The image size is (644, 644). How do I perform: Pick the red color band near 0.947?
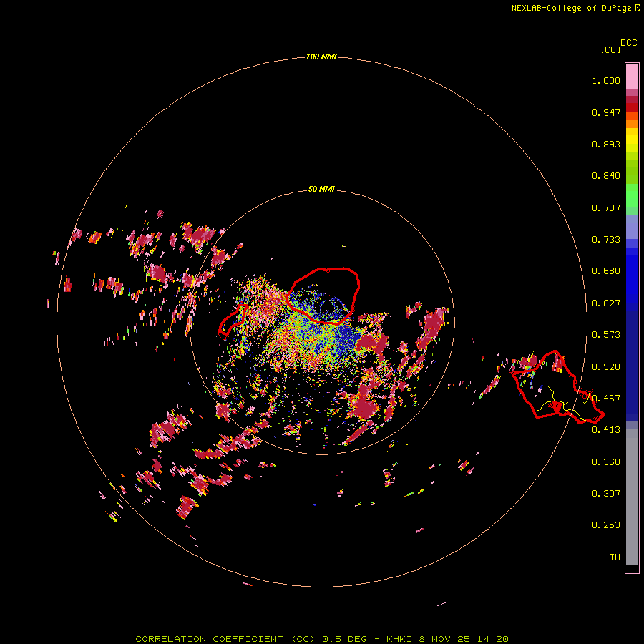pos(632,107)
